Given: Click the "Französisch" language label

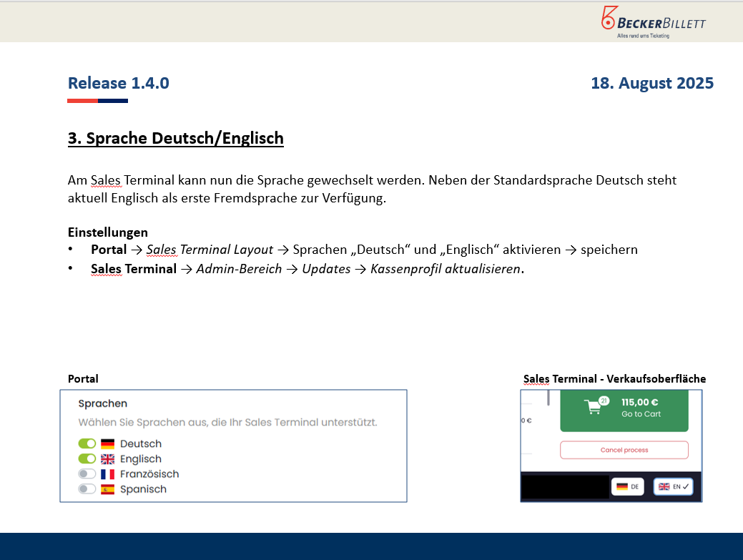Looking at the screenshot, I should [x=149, y=474].
